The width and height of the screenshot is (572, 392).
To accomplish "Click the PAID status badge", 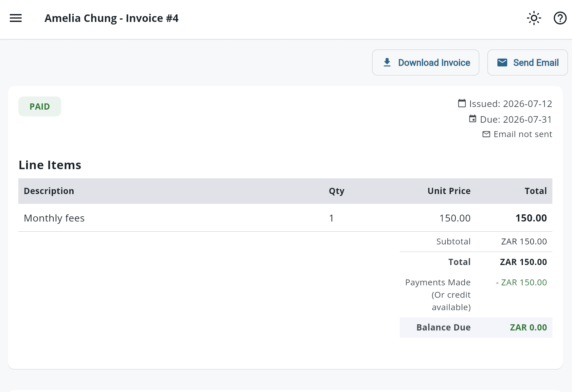I will [40, 106].
